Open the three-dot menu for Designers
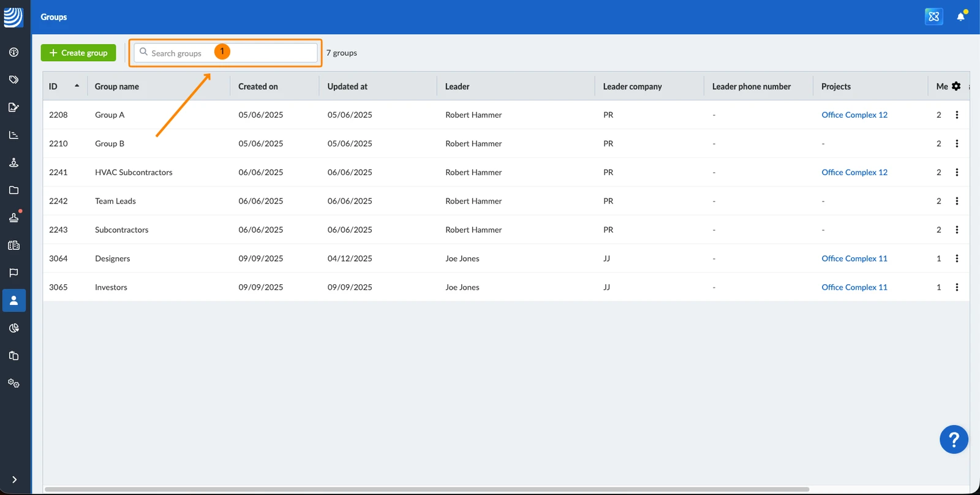 957,259
